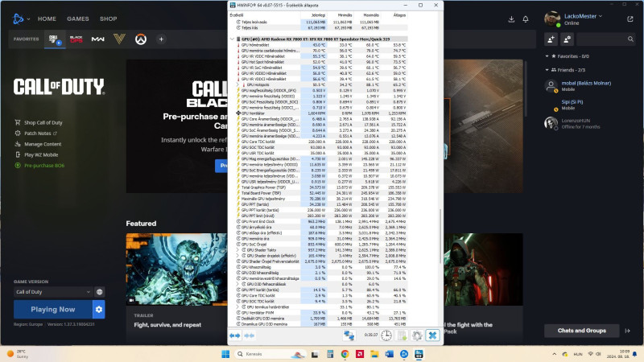The height and width of the screenshot is (362, 644).
Task: Select Black Ops favorite game icon
Action: tap(76, 39)
